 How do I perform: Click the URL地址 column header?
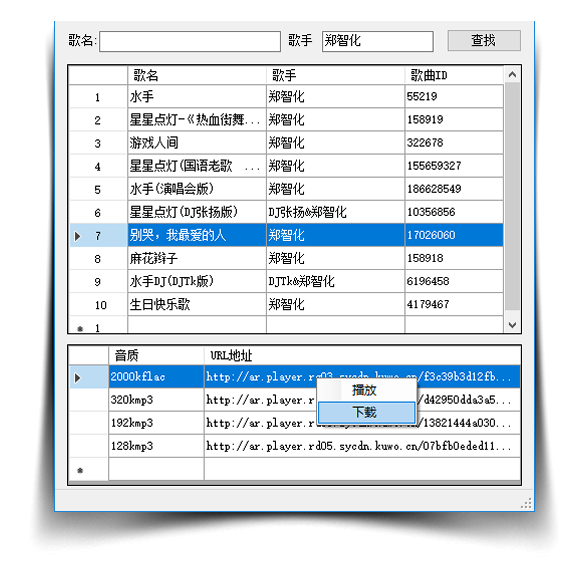tap(362, 355)
